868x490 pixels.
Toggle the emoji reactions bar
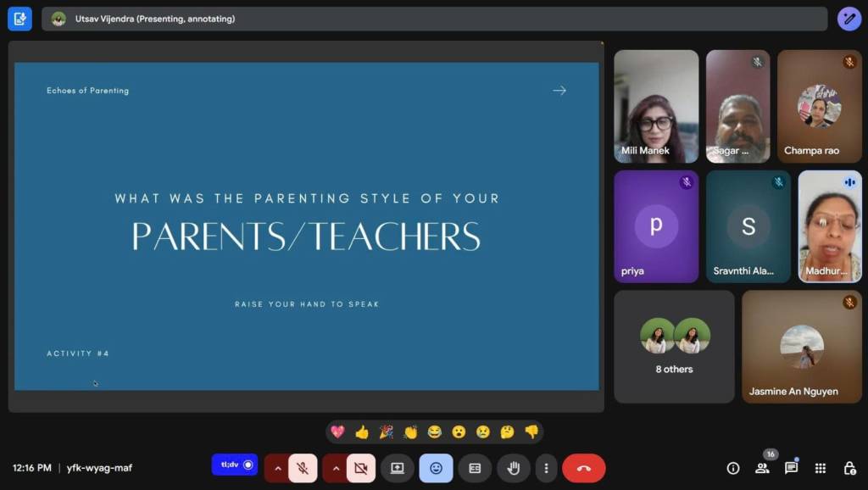click(436, 468)
